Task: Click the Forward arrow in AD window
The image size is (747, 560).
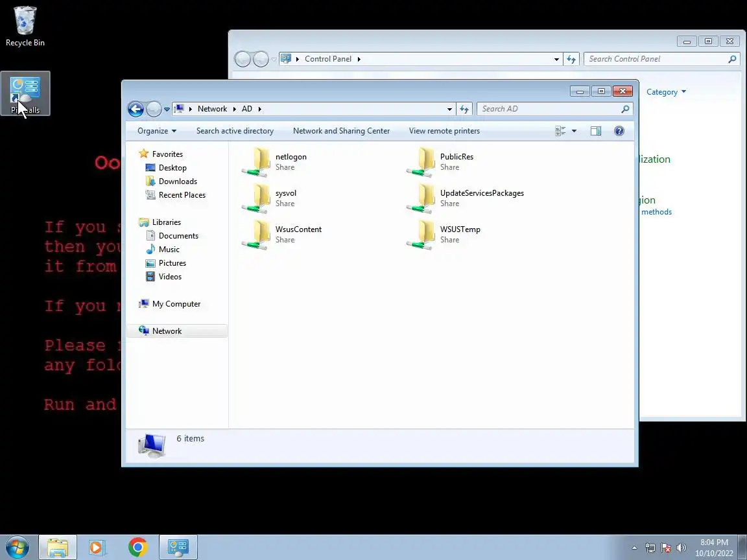Action: [154, 109]
